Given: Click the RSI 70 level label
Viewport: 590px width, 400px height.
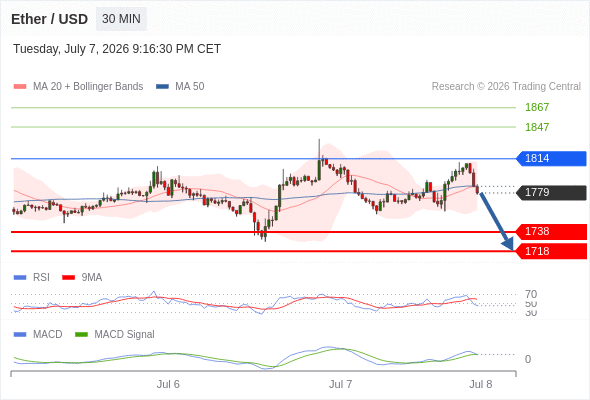Looking at the screenshot, I should 531,294.
